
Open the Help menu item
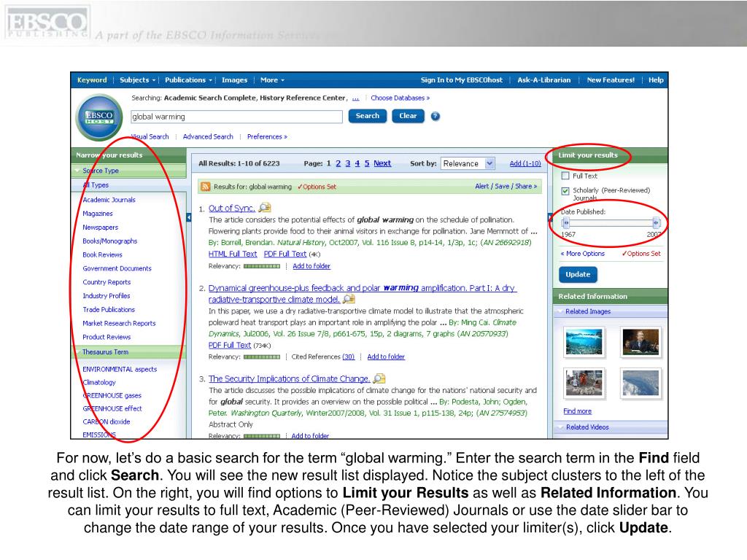[x=656, y=80]
